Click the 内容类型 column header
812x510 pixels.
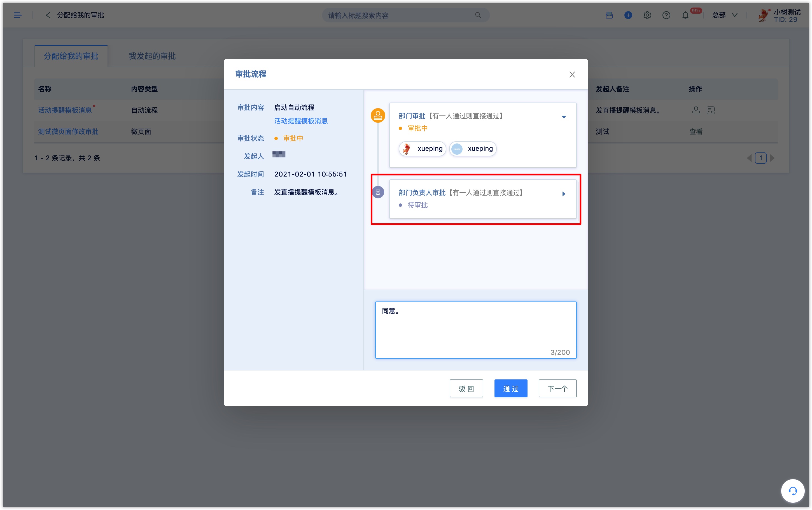(x=144, y=89)
